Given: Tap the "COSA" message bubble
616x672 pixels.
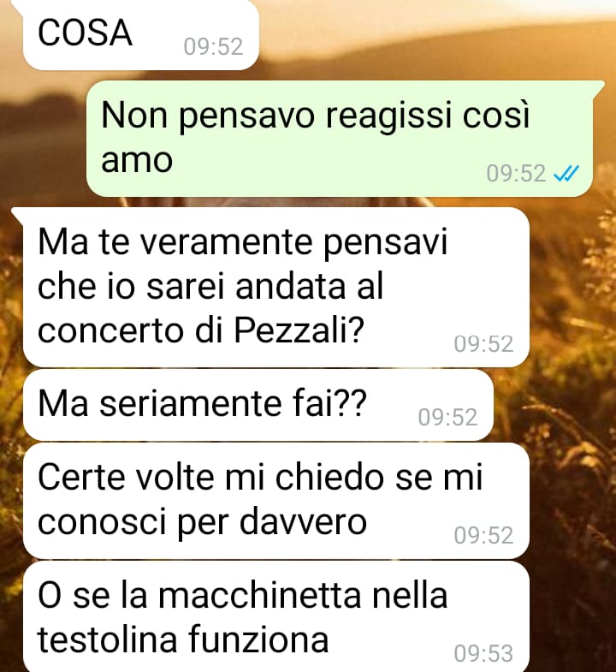Looking at the screenshot, I should click(x=141, y=34).
